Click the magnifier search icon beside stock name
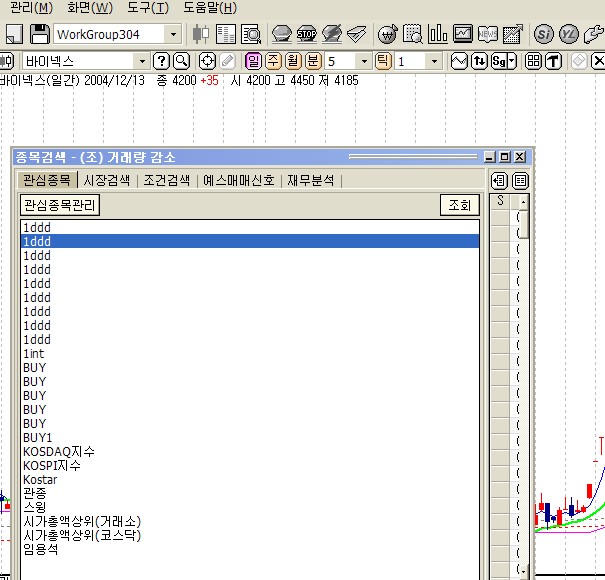The image size is (605, 580). (181, 61)
